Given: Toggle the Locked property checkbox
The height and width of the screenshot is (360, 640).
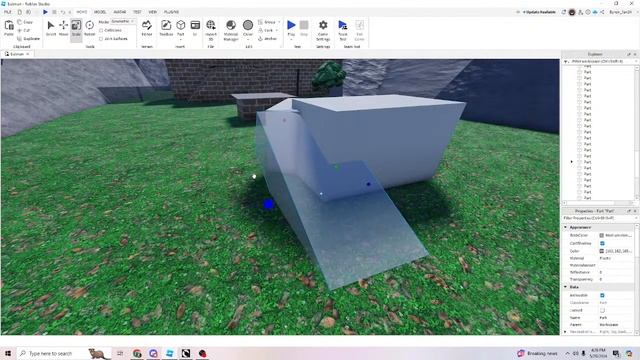Looking at the screenshot, I should click(602, 310).
